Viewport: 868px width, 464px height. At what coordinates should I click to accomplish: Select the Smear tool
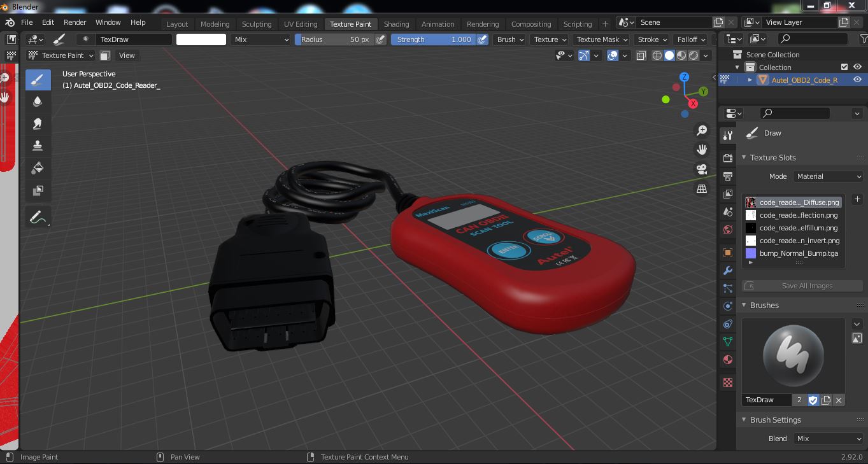tap(38, 124)
